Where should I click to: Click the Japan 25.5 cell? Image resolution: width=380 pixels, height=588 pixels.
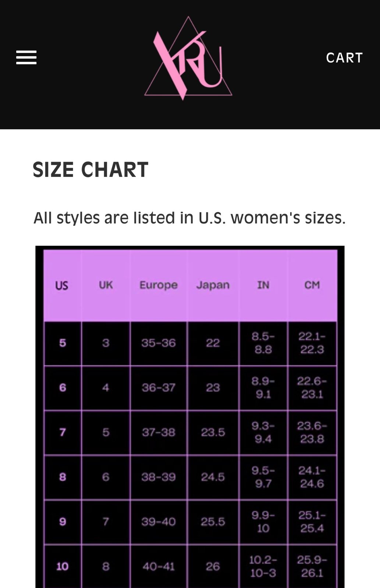(213, 522)
